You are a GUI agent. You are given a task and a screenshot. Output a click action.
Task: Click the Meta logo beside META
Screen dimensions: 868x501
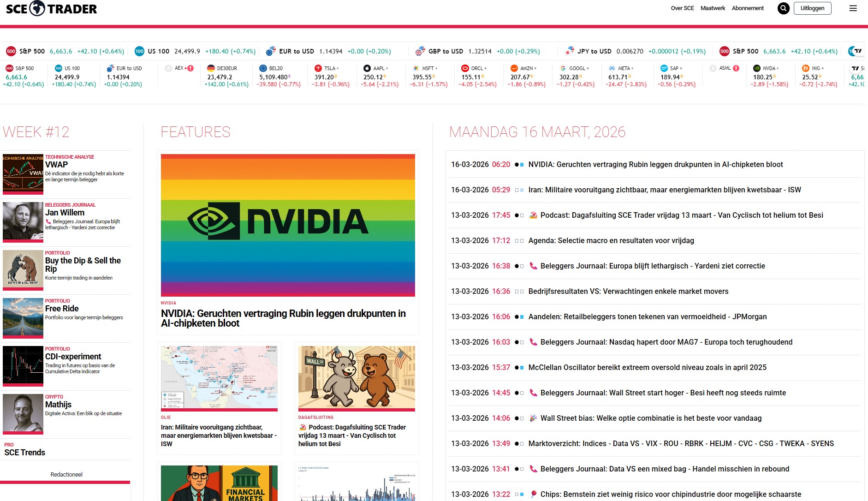coord(612,68)
